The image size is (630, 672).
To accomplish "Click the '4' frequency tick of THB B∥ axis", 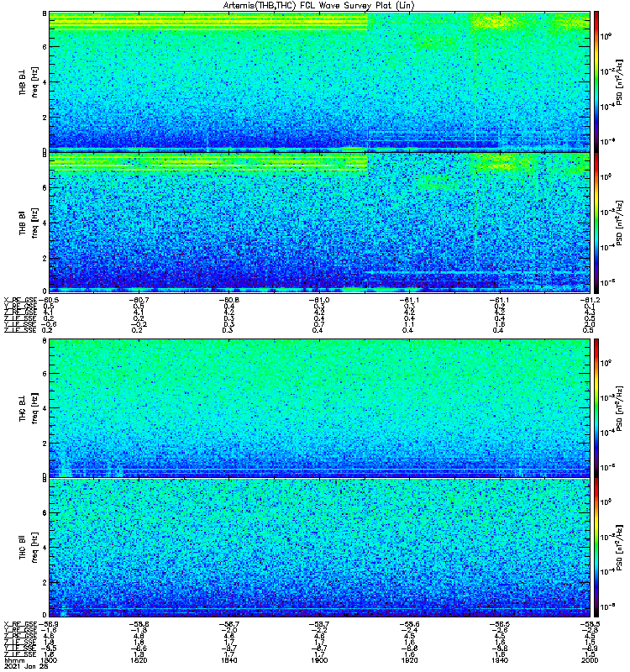I will [x=45, y=223].
